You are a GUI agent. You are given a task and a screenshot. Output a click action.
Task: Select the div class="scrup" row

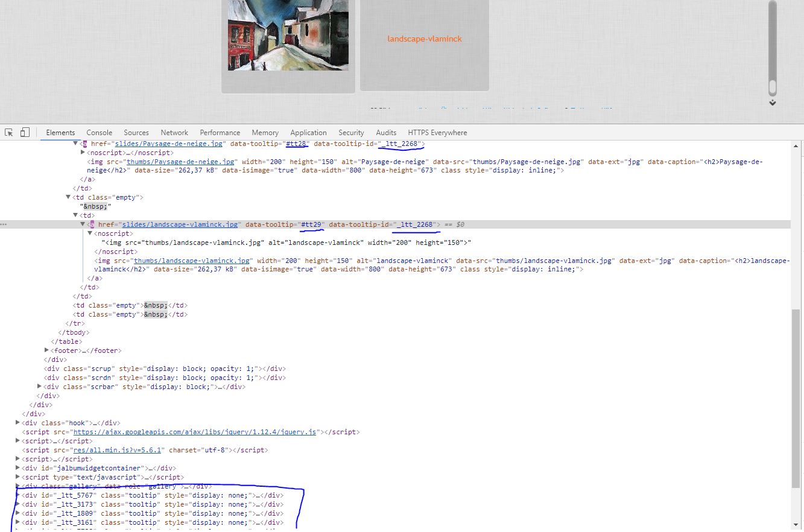[164, 369]
